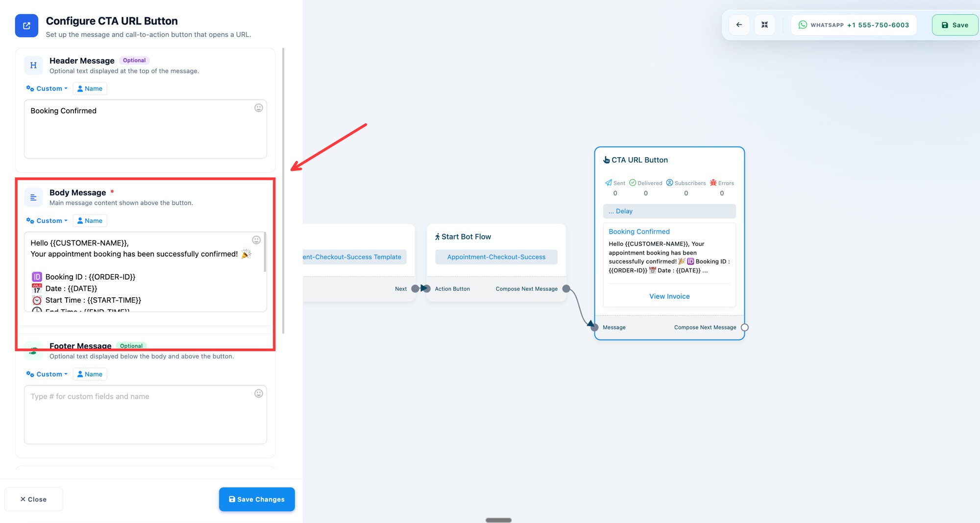Click the Delivered checkmark icon on node
980x523 pixels.
click(x=633, y=183)
